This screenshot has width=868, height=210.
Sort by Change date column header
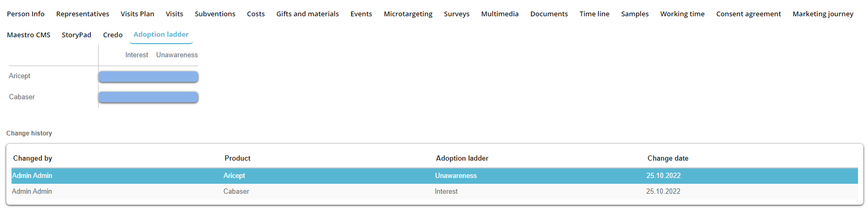[x=668, y=159]
